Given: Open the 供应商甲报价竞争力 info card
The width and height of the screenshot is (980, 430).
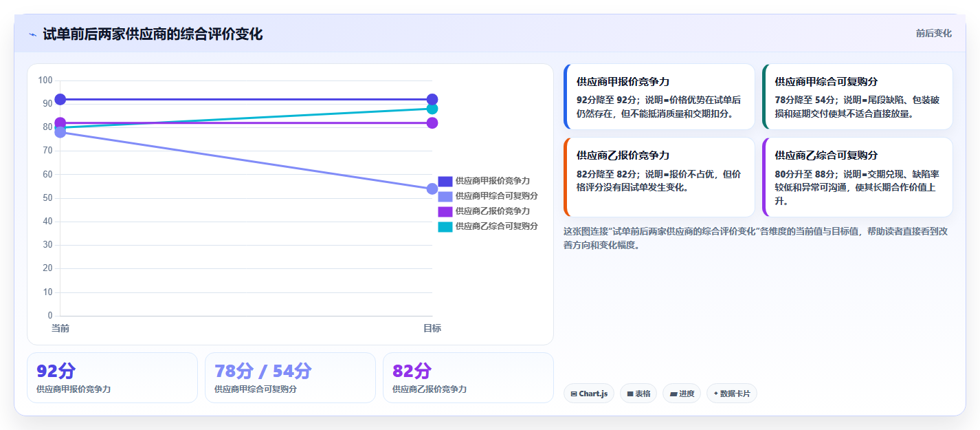Looking at the screenshot, I should pos(659,97).
